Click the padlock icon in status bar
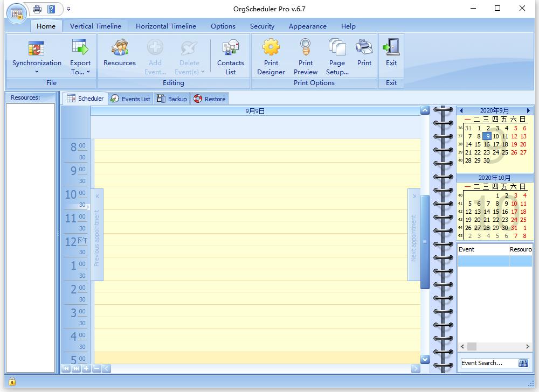 (x=12, y=381)
